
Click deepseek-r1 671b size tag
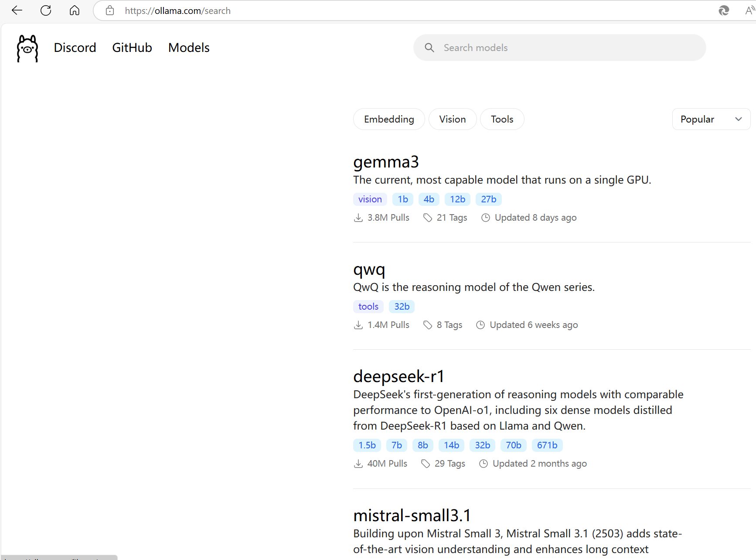[547, 445]
